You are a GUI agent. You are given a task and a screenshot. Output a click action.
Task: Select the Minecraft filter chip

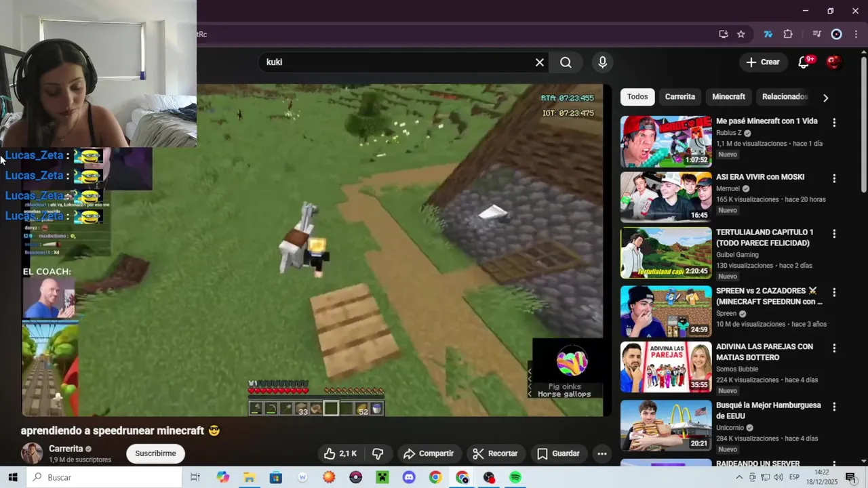pos(729,97)
